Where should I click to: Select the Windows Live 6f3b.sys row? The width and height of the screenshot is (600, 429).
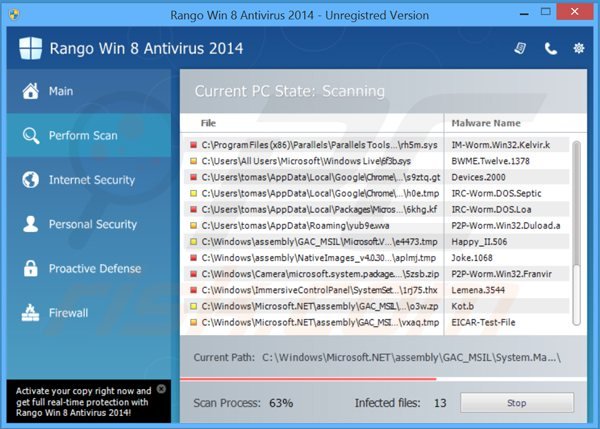(377, 161)
